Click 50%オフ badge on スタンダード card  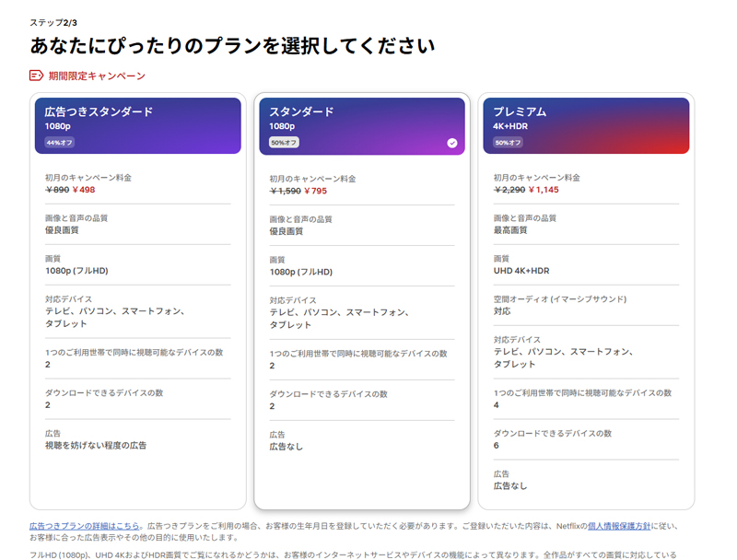pos(284,143)
